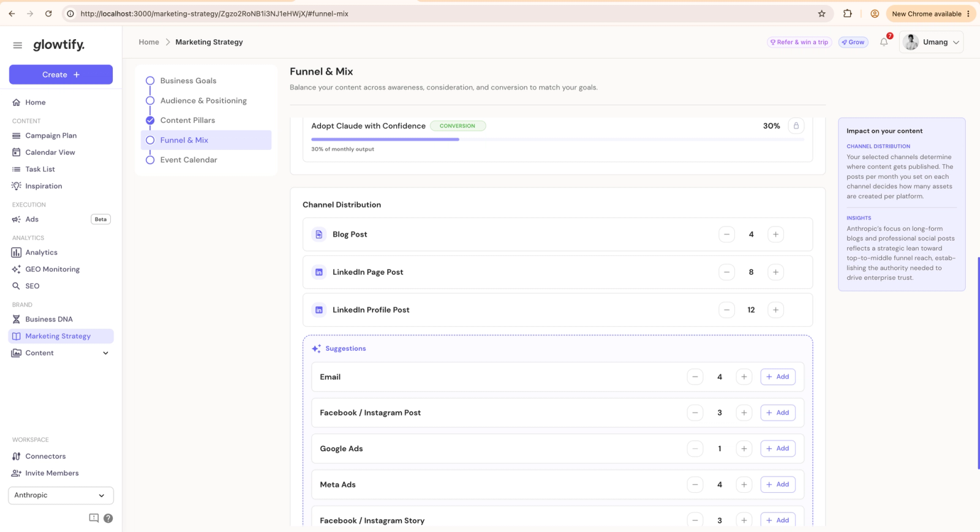980x532 pixels.
Task: Increase Blog Post count
Action: [x=775, y=234]
